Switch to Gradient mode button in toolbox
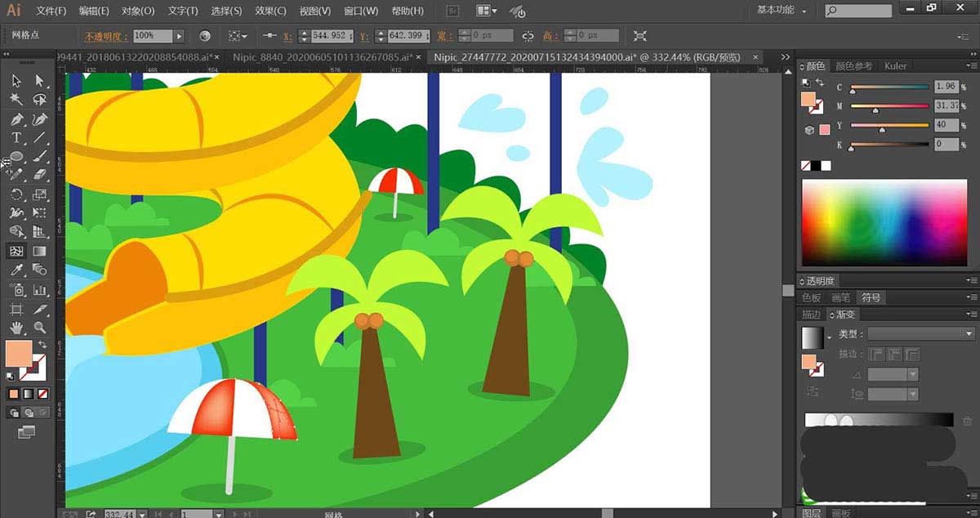The width and height of the screenshot is (980, 518). [29, 393]
